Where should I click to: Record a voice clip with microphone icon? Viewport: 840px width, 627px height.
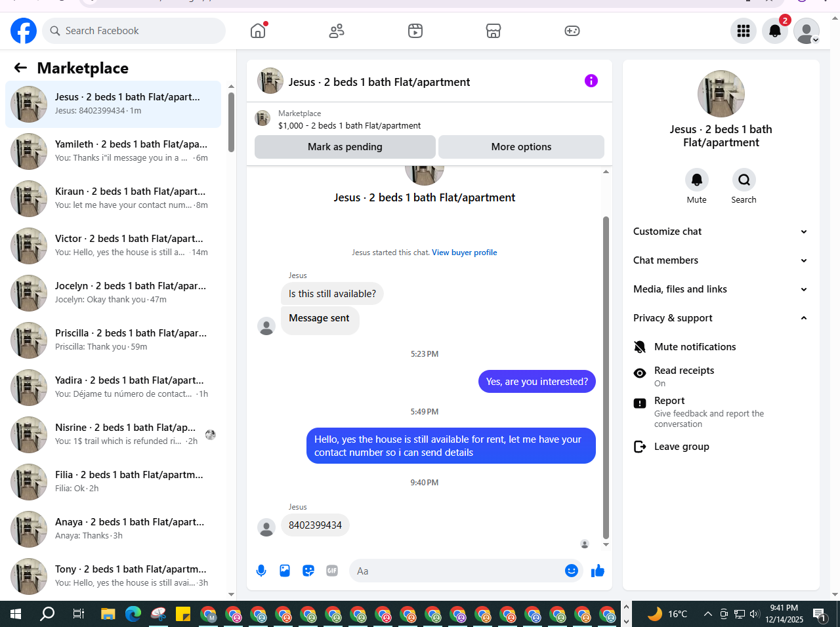point(261,571)
